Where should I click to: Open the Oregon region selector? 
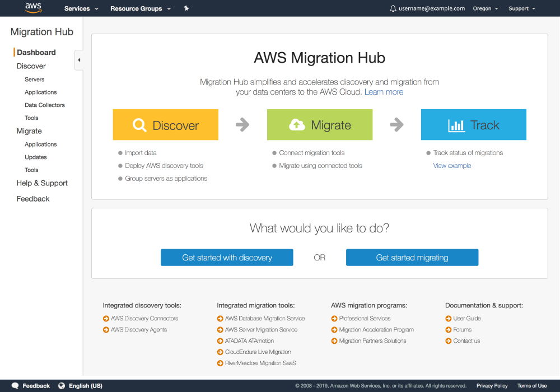coord(485,8)
